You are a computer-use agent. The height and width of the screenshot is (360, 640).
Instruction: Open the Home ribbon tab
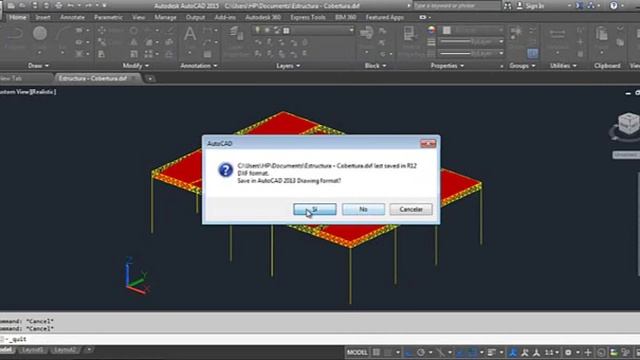point(18,18)
